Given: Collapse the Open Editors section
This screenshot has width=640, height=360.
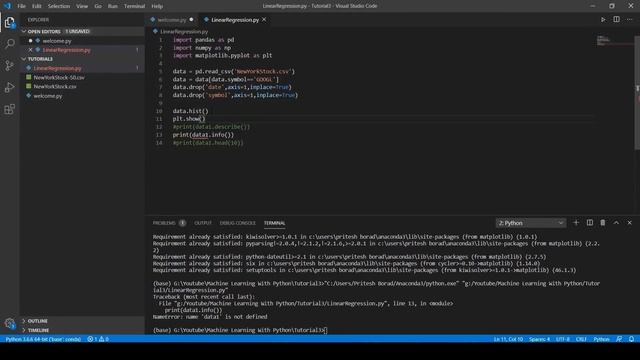Looking at the screenshot, I should (44, 31).
